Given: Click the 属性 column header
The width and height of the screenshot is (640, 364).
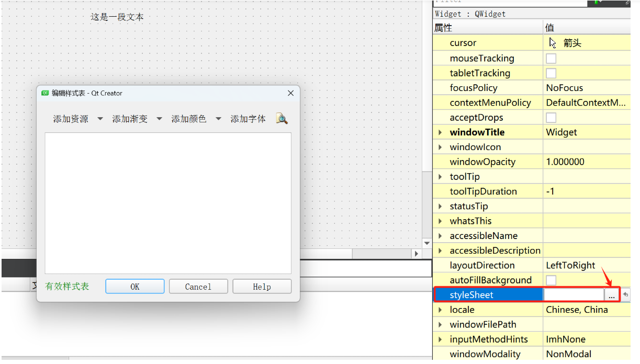Looking at the screenshot, I should [443, 28].
